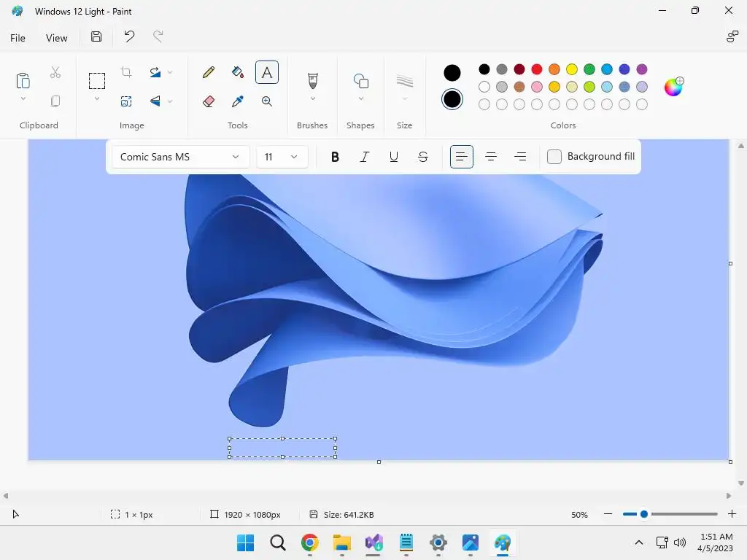Zoom in with the plus button
This screenshot has width=747, height=560.
732,514
